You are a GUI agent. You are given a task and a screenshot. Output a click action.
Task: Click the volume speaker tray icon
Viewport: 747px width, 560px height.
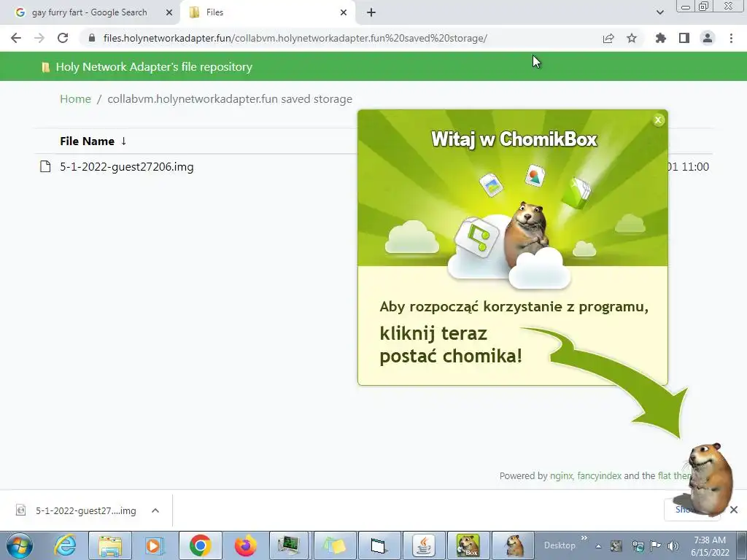click(x=673, y=546)
